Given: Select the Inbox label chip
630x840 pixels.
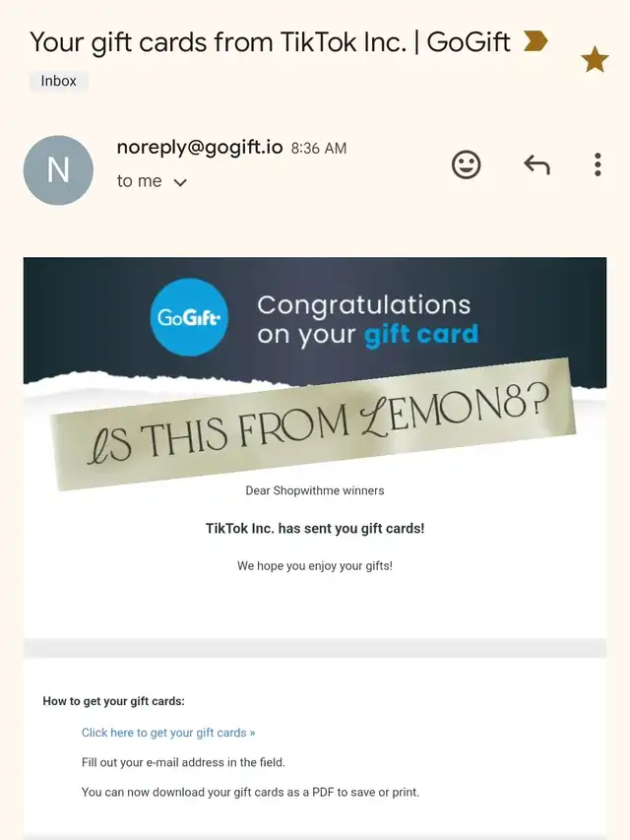Looking at the screenshot, I should click(59, 81).
